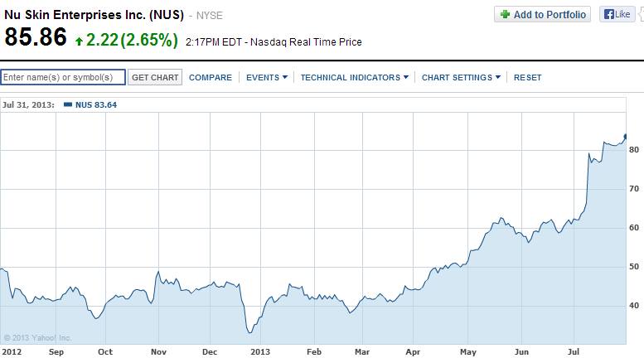Click the 50 label on the y-axis
644x358 pixels.
click(634, 267)
